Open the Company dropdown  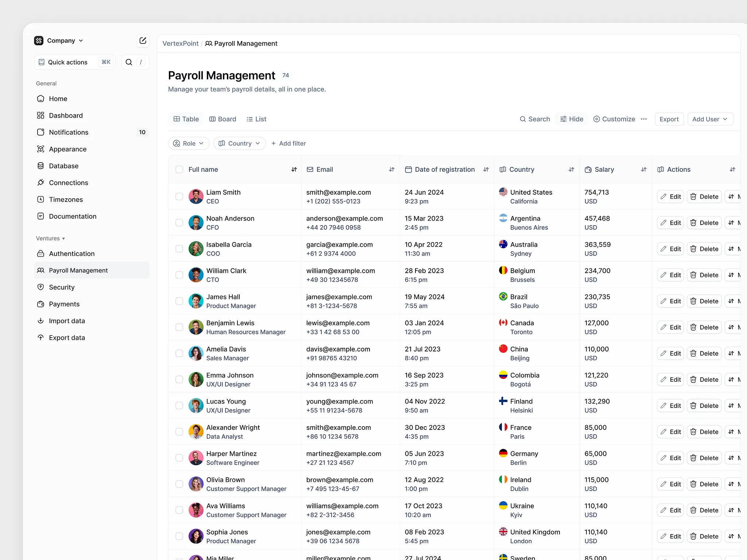pos(59,40)
